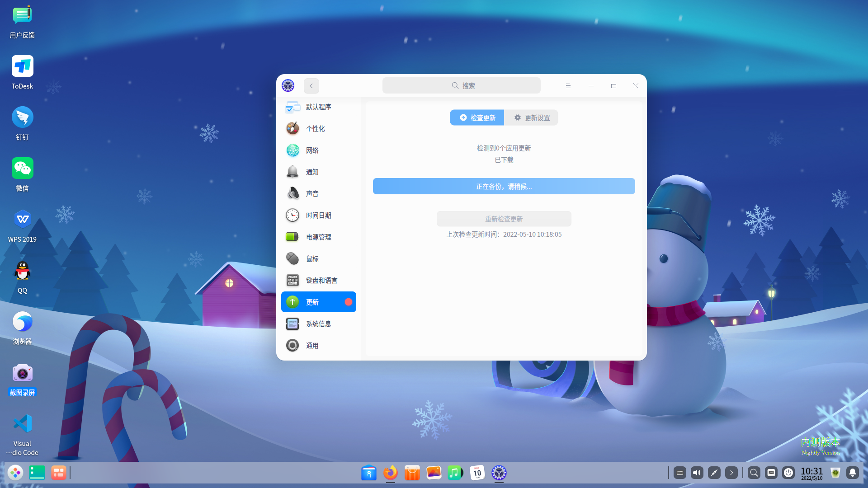
Task: Click the 重新检查更新 button
Action: (504, 219)
